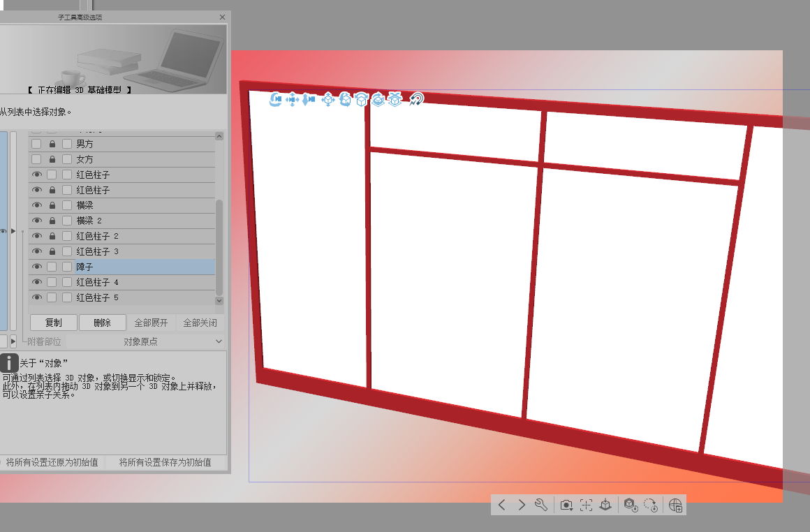810x532 pixels.
Task: Click the snap magnet icon
Action: click(x=416, y=100)
